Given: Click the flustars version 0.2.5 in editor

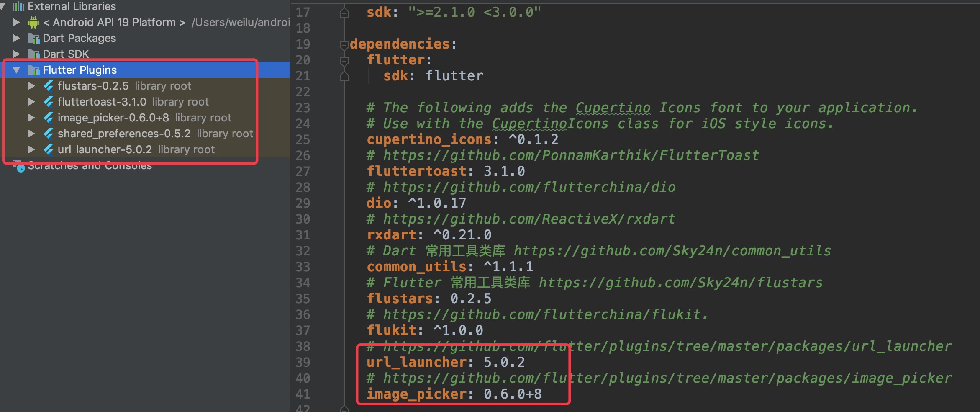Looking at the screenshot, I should [471, 299].
